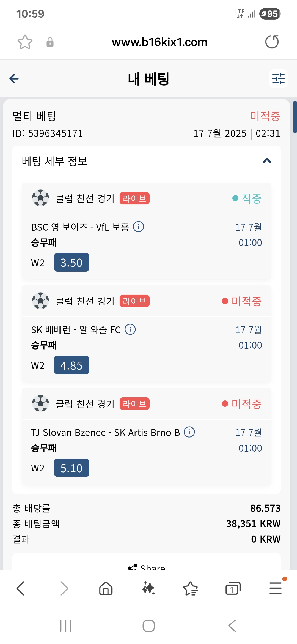Click the page scrollbar on right edge
Image resolution: width=297 pixels, height=644 pixels.
[295, 117]
